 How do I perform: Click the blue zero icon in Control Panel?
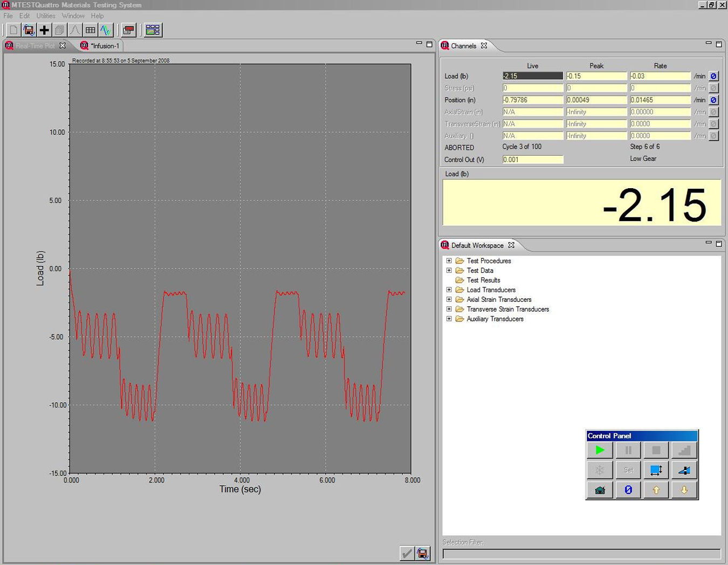tap(628, 490)
